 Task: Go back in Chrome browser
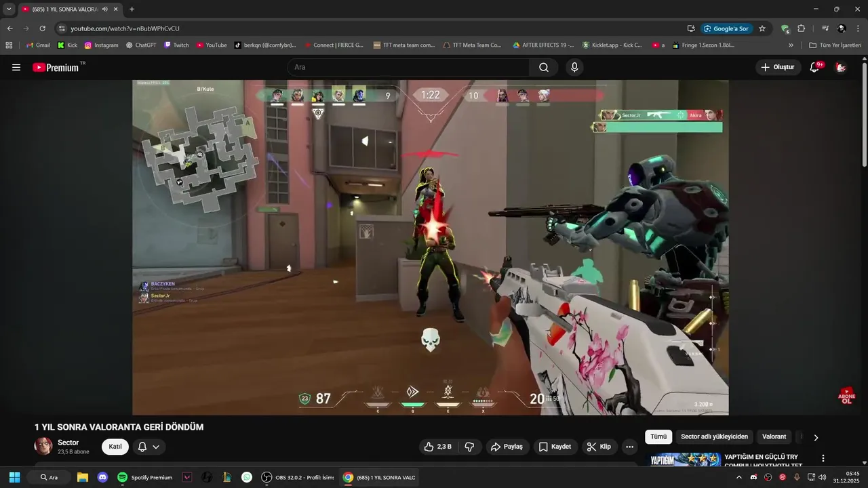click(10, 28)
